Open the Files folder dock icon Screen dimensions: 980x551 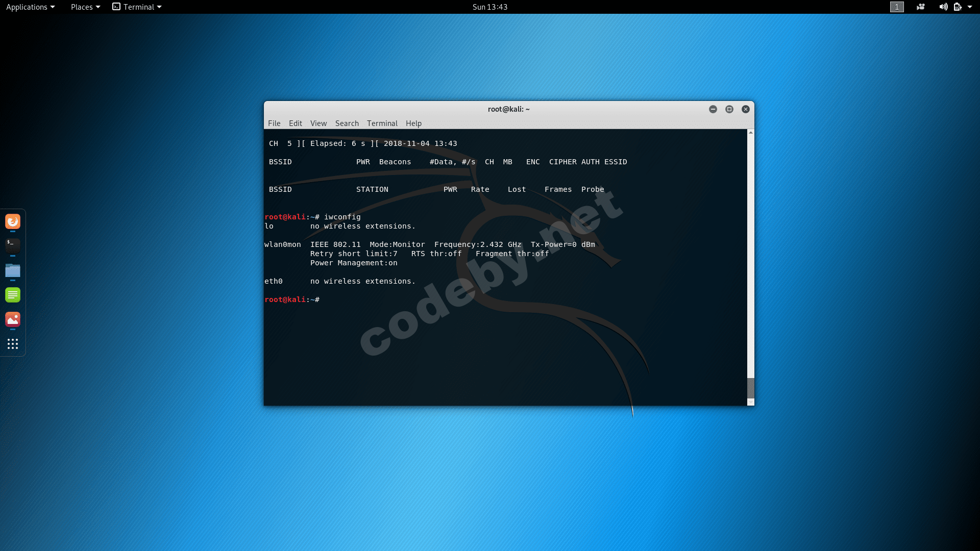pyautogui.click(x=13, y=270)
